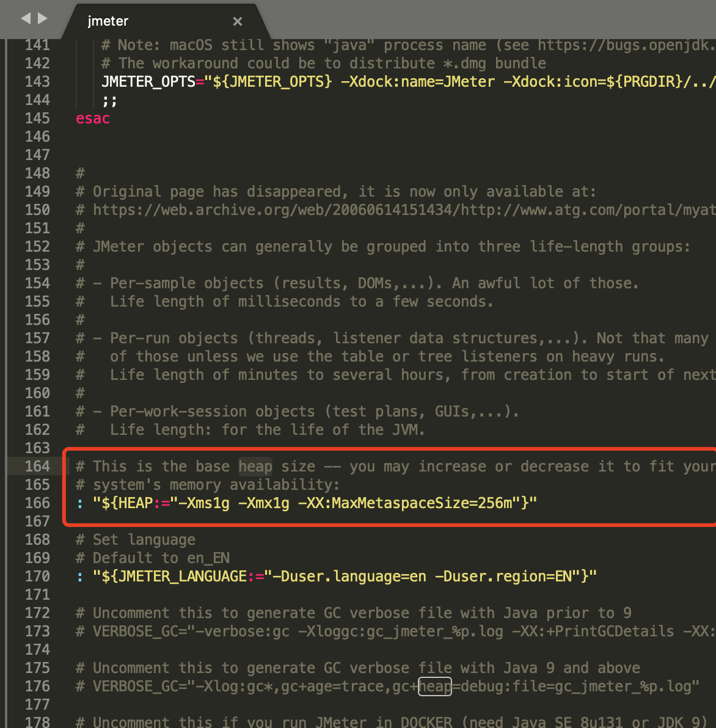Click line number 164 in gutter

tap(37, 465)
